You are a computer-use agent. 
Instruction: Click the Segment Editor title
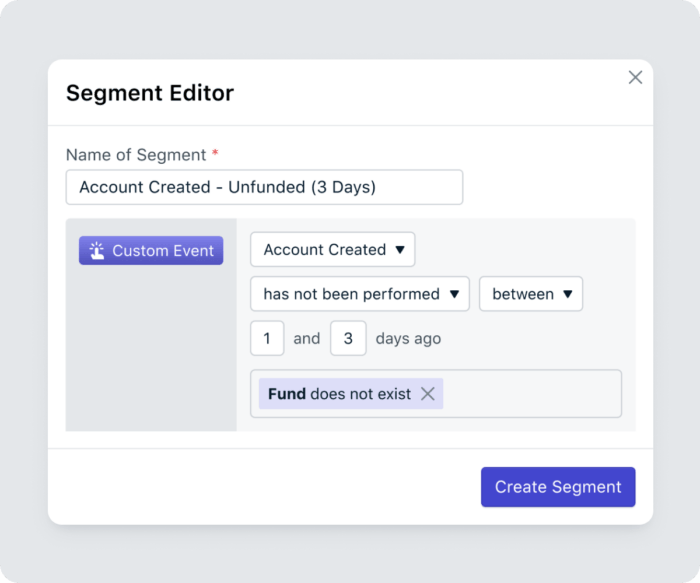point(150,93)
